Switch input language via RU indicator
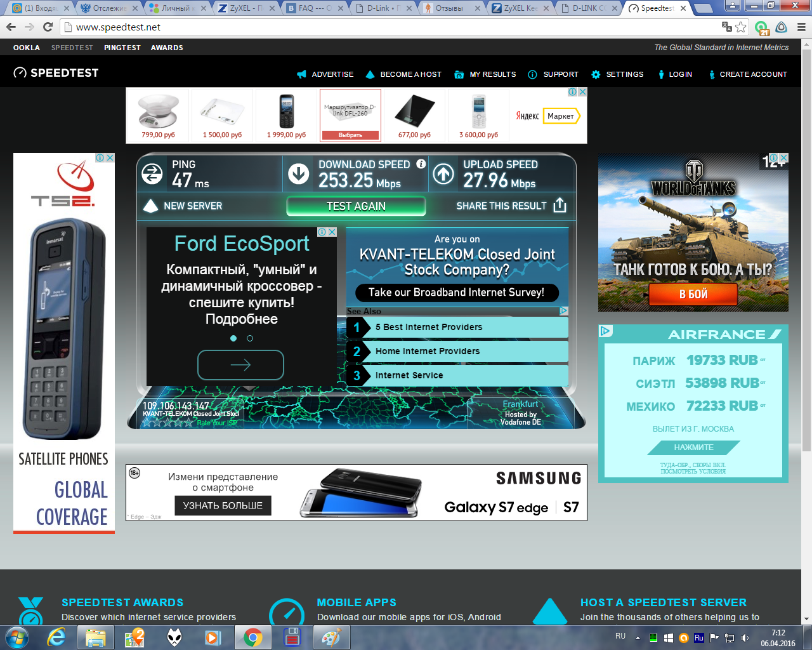Image resolution: width=812 pixels, height=650 pixels. click(620, 636)
